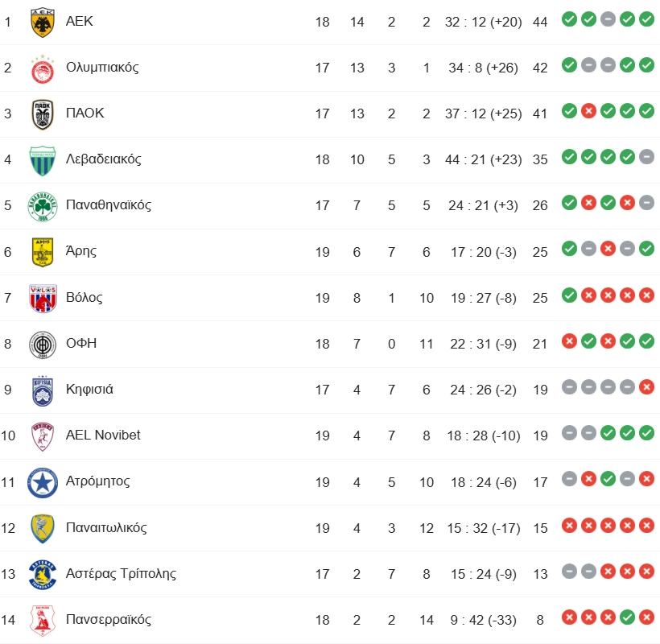This screenshot has width=660, height=644.
Task: Click Κηφισιά's red loss form icon
Action: click(646, 387)
